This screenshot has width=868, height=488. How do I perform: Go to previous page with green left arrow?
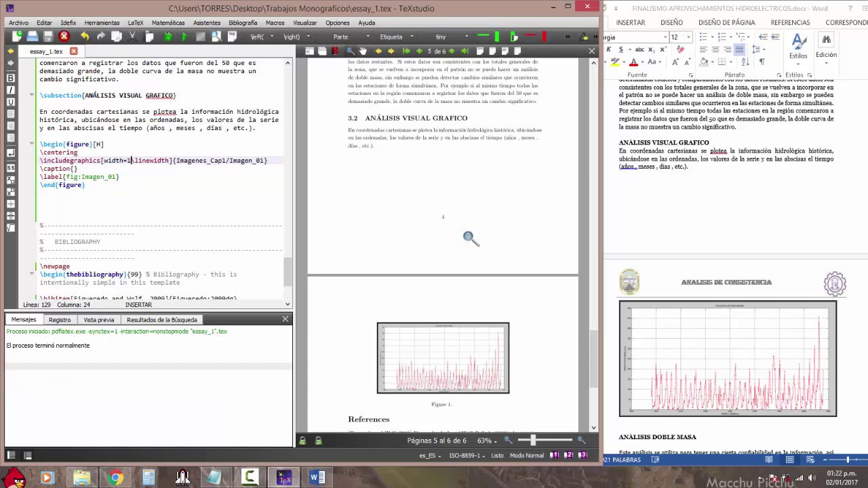coord(419,51)
